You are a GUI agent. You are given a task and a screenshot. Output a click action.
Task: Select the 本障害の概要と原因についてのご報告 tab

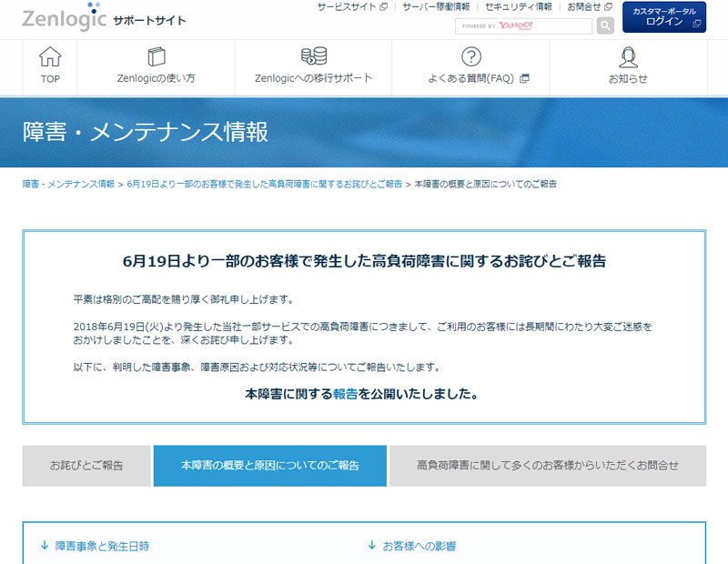(272, 465)
